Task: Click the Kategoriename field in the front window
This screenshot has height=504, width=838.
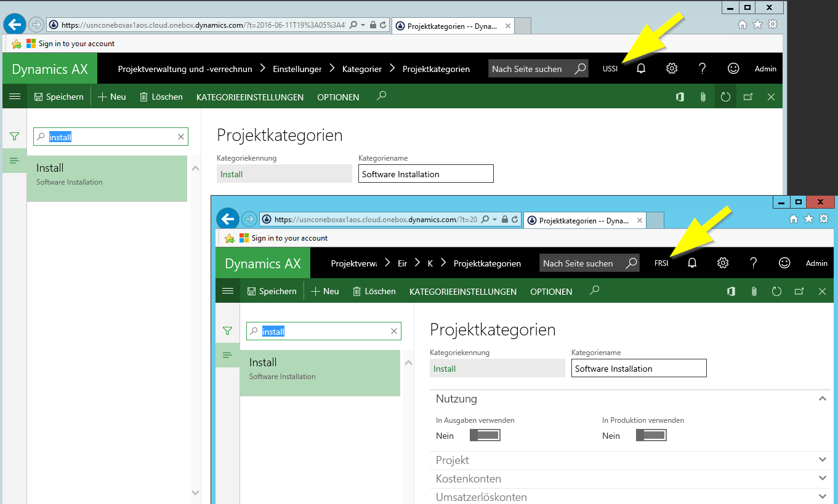Action: click(639, 369)
